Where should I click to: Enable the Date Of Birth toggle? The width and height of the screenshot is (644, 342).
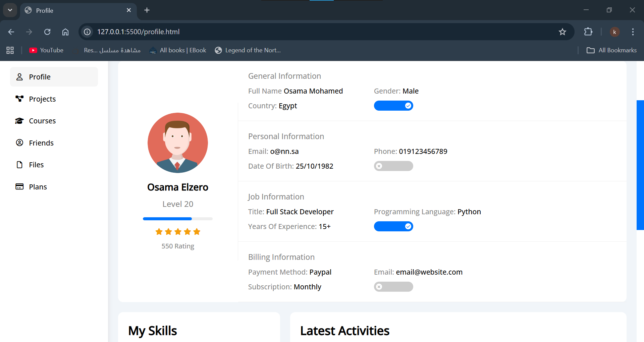click(x=393, y=166)
